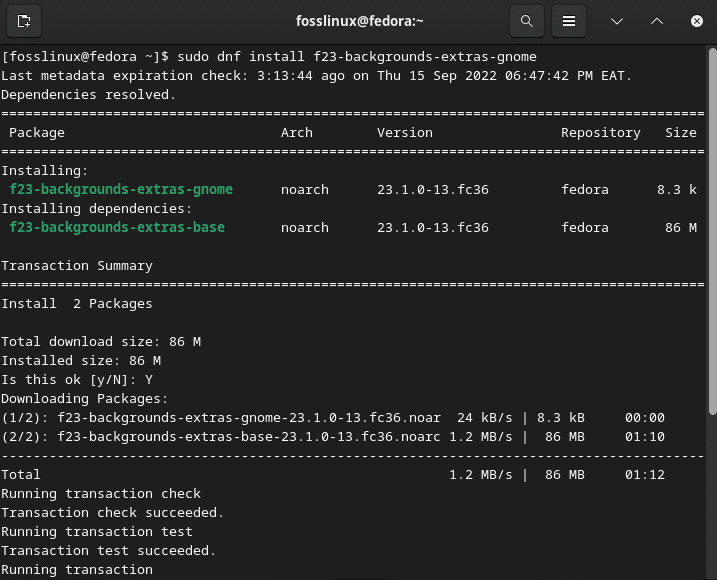The image size is (717, 580).
Task: Click the 'Running transaction check' line
Action: pos(101,494)
